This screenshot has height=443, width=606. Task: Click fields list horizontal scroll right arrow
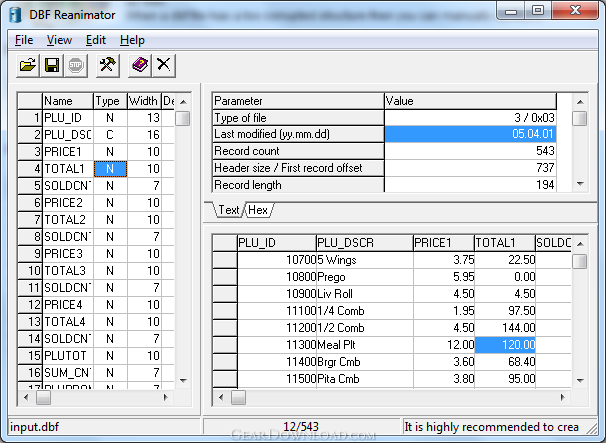click(x=166, y=397)
